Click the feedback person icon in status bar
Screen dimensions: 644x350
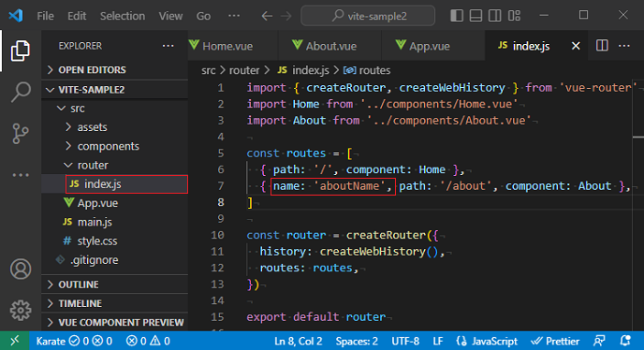[599, 341]
